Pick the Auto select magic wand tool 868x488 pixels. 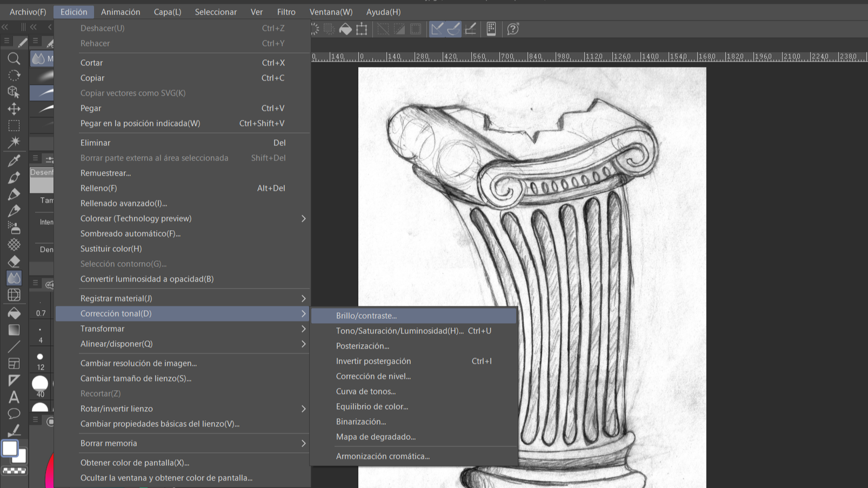(x=14, y=142)
